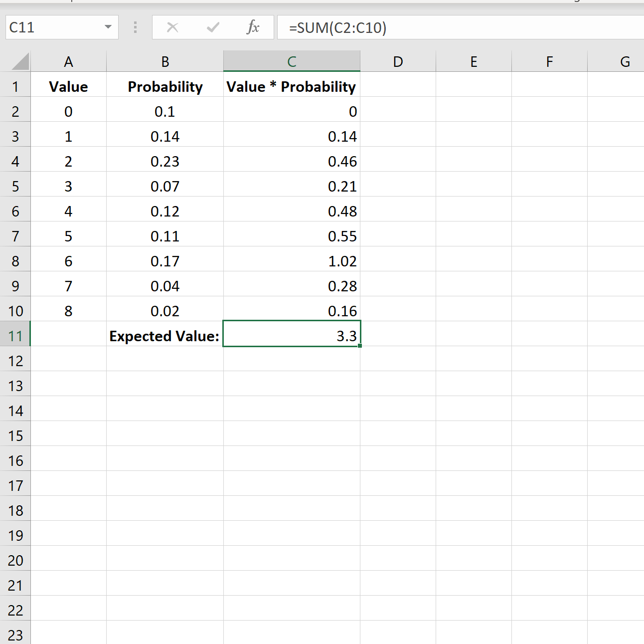Open the Name Box dropdown arrow
This screenshot has width=644, height=644.
[x=109, y=27]
